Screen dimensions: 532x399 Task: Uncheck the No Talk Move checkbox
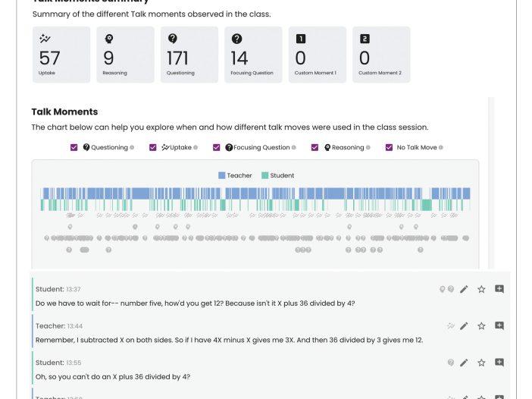(389, 147)
